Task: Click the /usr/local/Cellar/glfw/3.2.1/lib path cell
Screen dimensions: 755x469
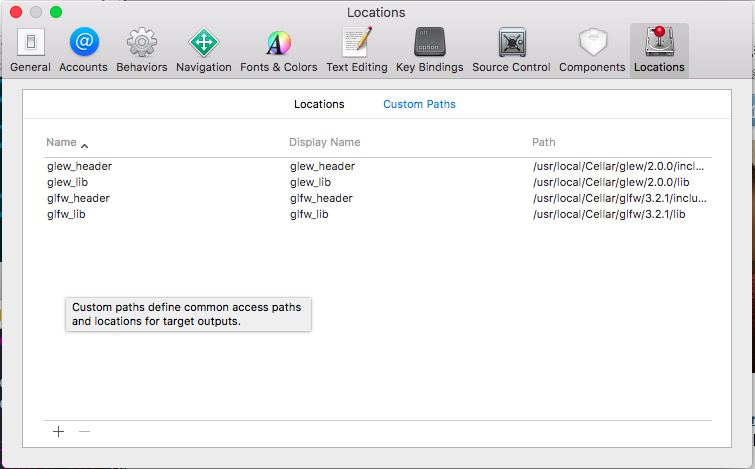Action: (x=609, y=214)
